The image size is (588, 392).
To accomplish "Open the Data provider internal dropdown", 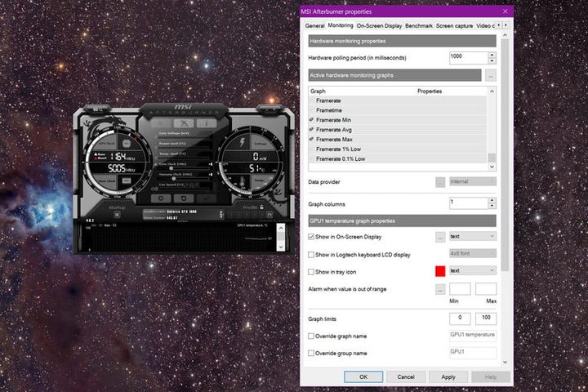I will [473, 181].
